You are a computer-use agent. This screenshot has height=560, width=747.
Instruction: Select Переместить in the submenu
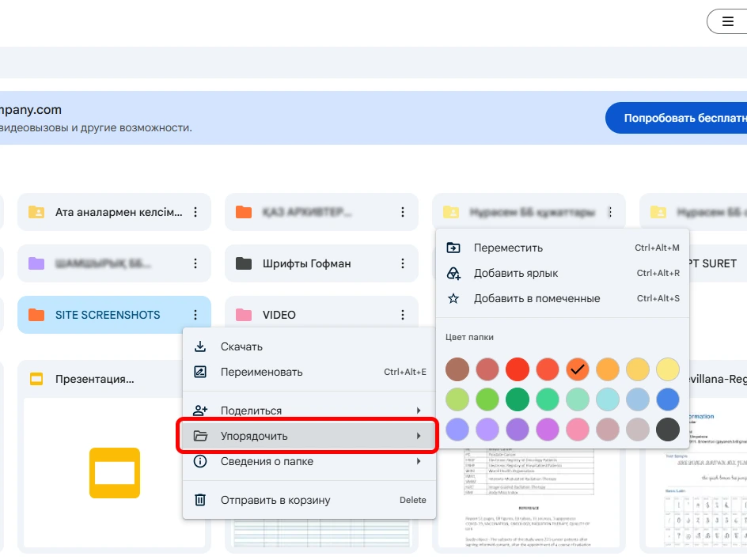click(x=563, y=248)
